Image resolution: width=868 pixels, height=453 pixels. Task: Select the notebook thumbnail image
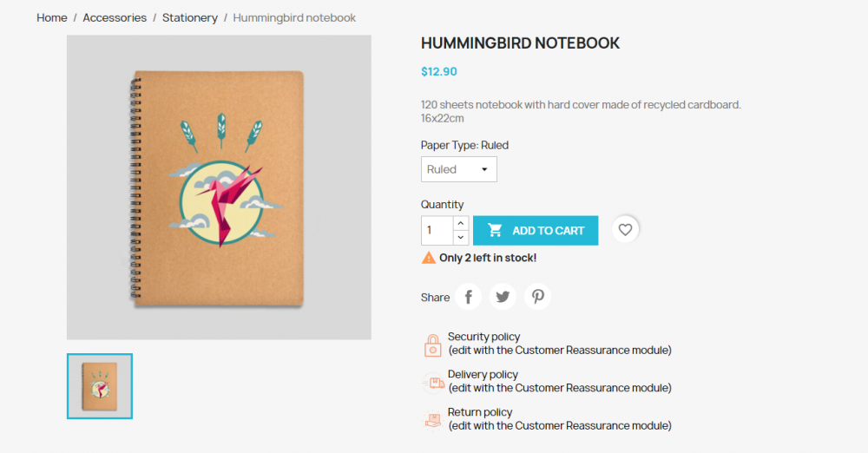(100, 386)
